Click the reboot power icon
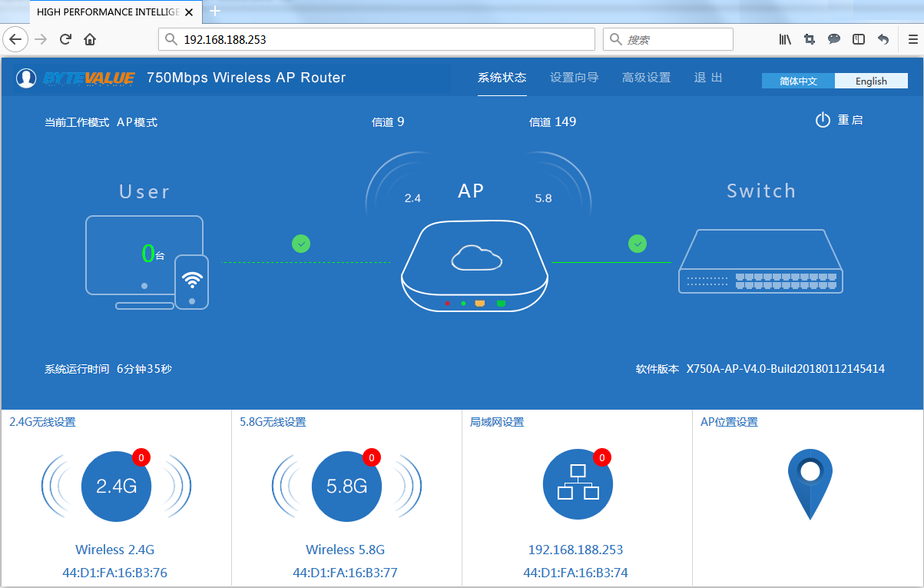The height and width of the screenshot is (588, 924). [823, 121]
